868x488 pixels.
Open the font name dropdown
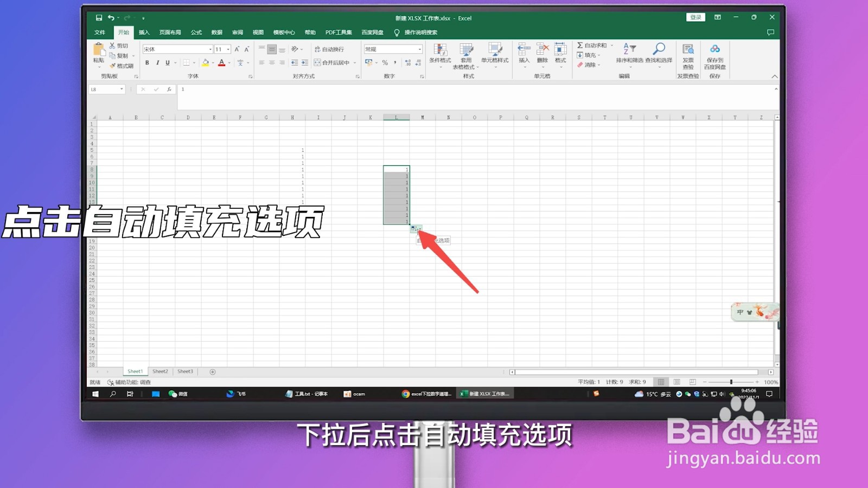(212, 49)
